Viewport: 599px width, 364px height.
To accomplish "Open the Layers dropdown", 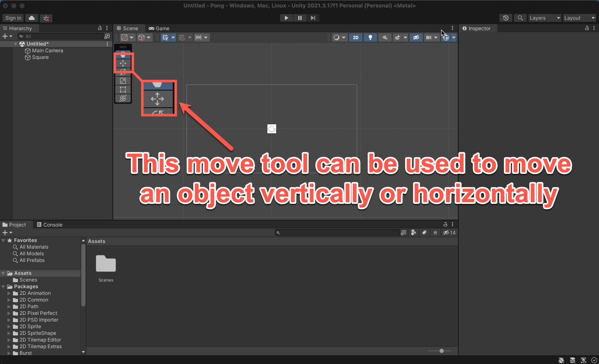I will [x=544, y=18].
